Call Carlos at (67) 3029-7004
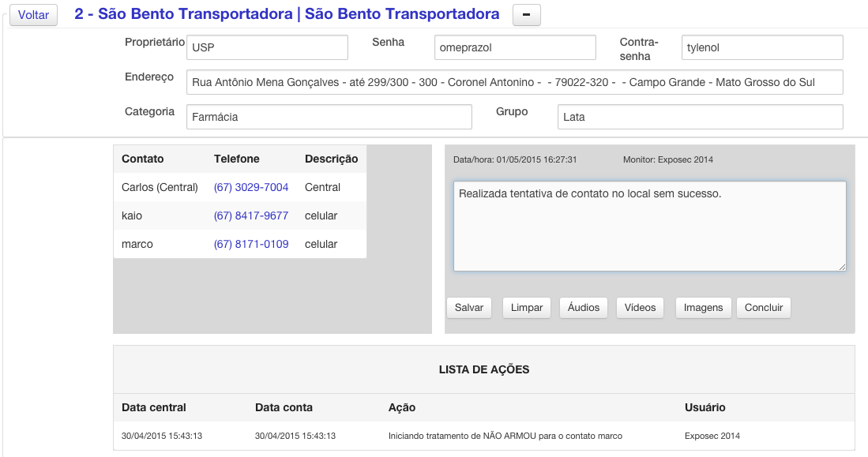This screenshot has width=868, height=457. click(251, 187)
